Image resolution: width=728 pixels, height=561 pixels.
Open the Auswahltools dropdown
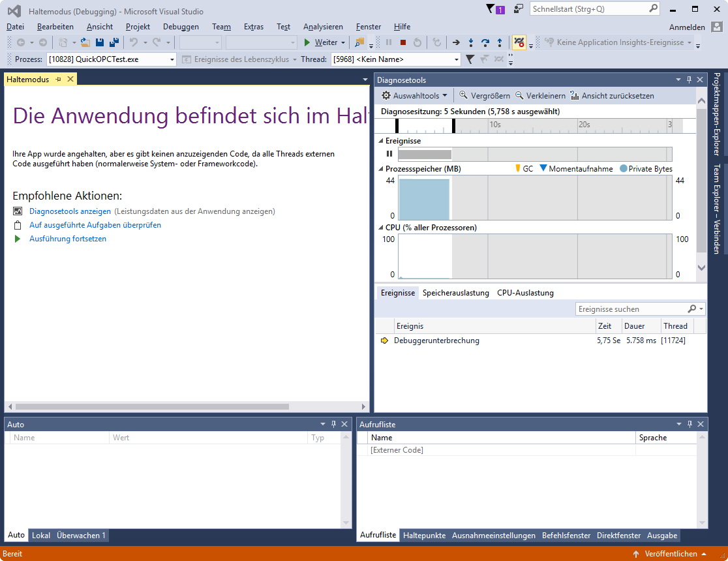[414, 96]
